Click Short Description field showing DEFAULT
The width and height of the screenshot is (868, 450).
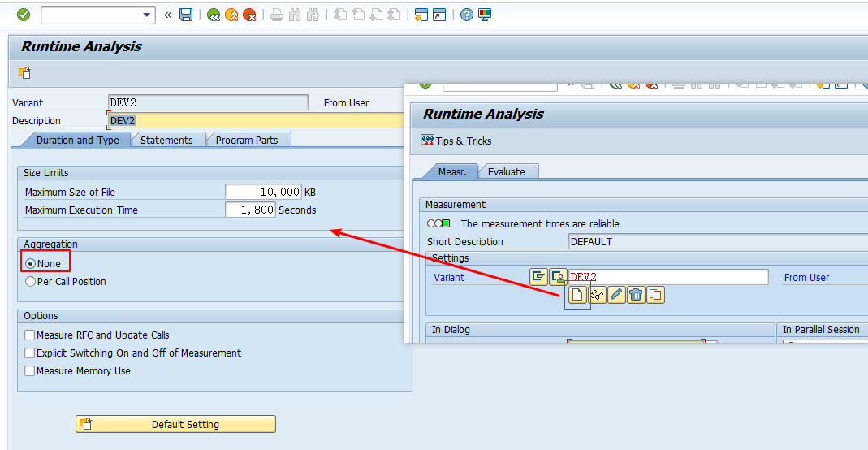(x=718, y=241)
